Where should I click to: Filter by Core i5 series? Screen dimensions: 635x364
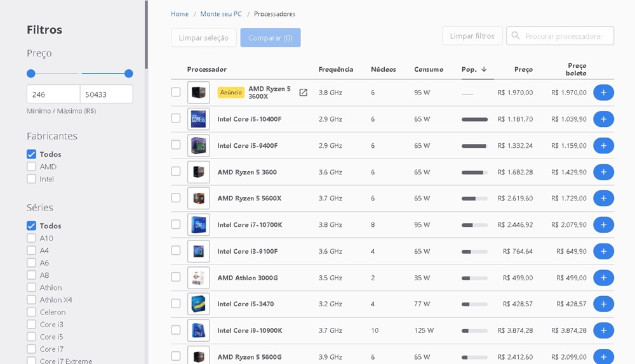click(31, 337)
